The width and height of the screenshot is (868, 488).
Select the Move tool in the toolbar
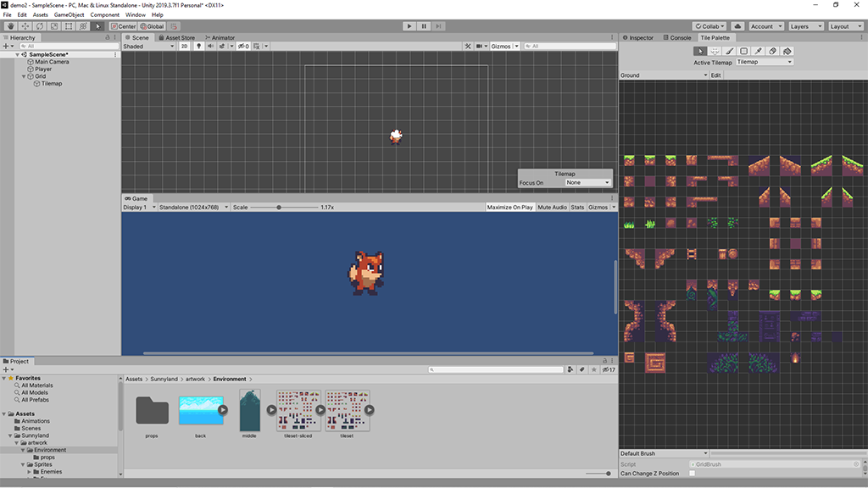point(25,26)
